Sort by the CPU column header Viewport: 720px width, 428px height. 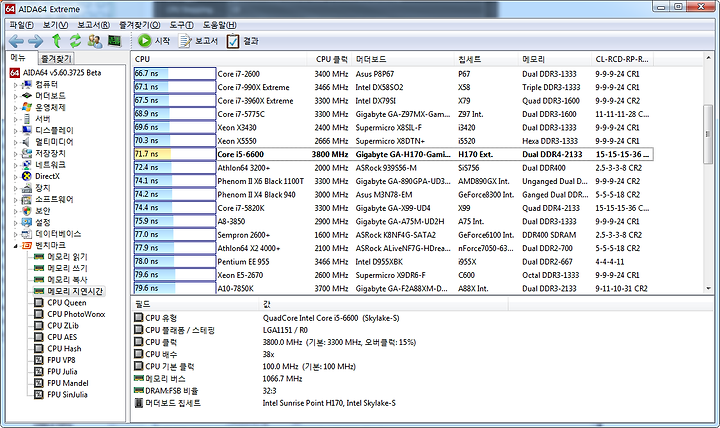tap(219, 59)
